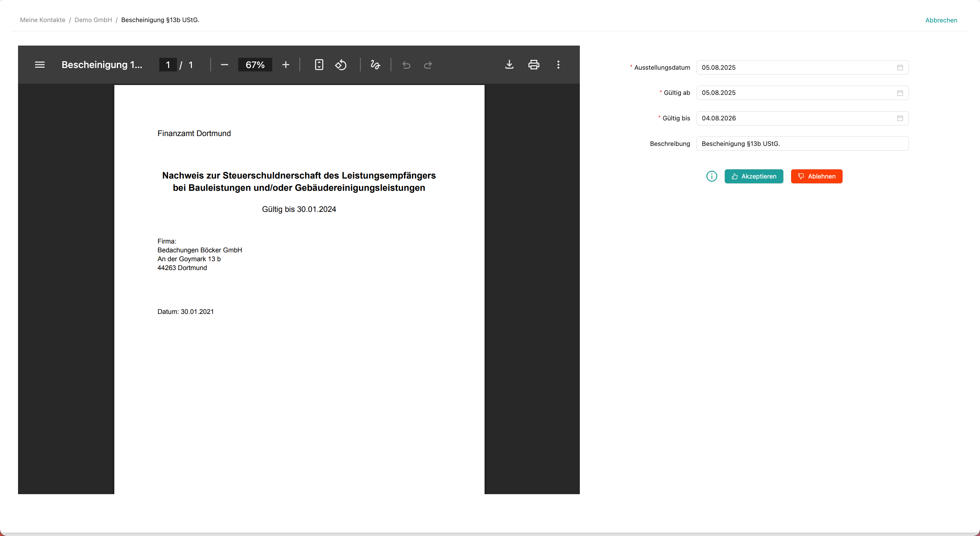Click the Abbrechen link
This screenshot has height=536, width=980.
(941, 20)
